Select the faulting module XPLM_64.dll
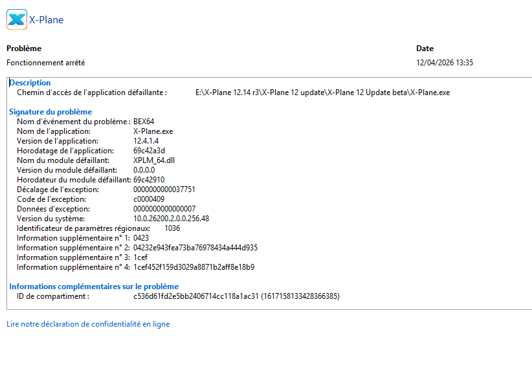Screen dimensions: 532x392 (154, 160)
